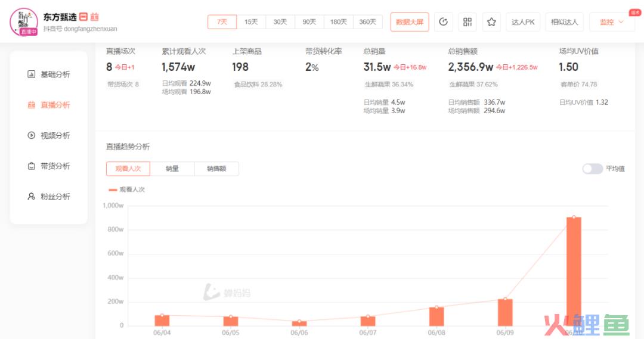Click the 场均观看 196.8w text
Viewport: 644px width, 339px height.
(187, 92)
